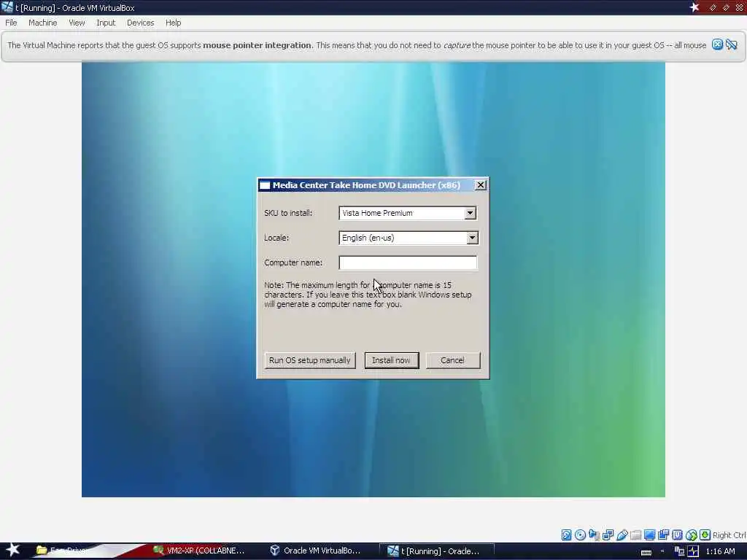Click the launcher dialog title bar icon
Viewport: 747px width, 560px height.
click(265, 185)
